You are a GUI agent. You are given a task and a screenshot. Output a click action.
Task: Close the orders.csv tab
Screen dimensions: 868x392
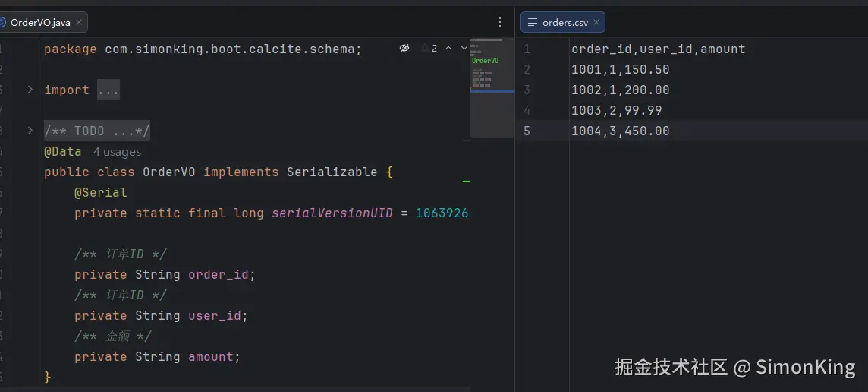[596, 23]
